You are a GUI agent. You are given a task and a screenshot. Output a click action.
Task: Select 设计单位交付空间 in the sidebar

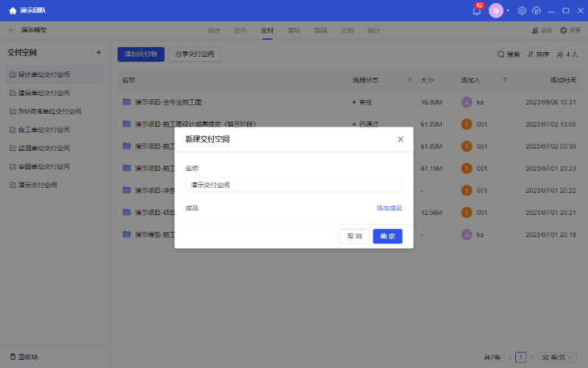(x=54, y=74)
